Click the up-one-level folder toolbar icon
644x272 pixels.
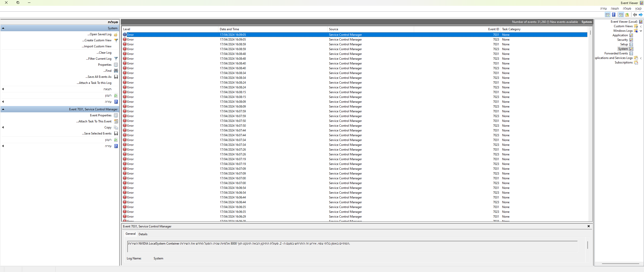tap(627, 15)
